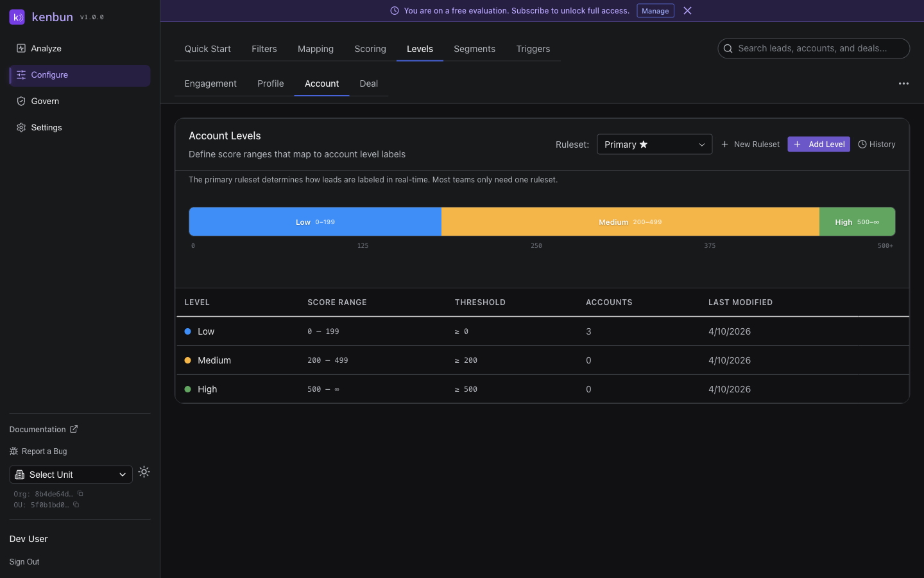Click the 200 – 499 score range cell
This screenshot has height=578, width=924.
click(328, 360)
